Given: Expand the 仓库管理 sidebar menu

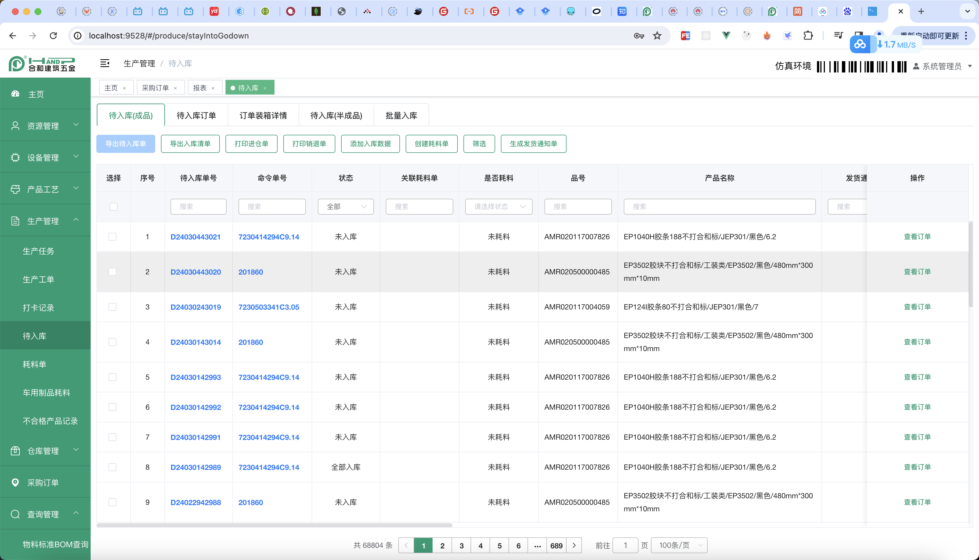Looking at the screenshot, I should coord(76,450).
